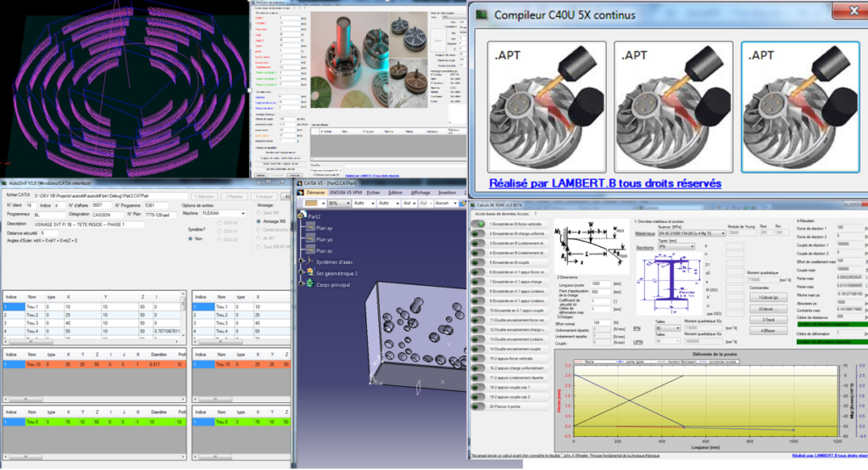Click the Effort normal input field
868x470 pixels.
(601, 322)
